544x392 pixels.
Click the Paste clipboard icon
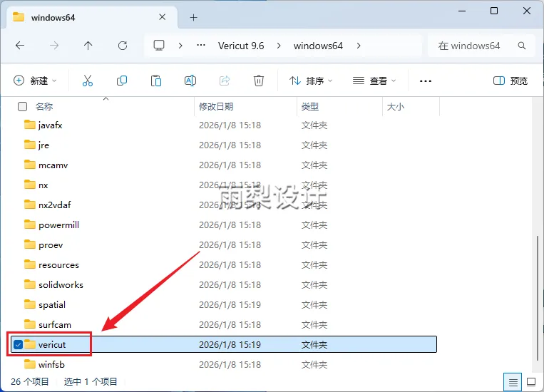155,81
